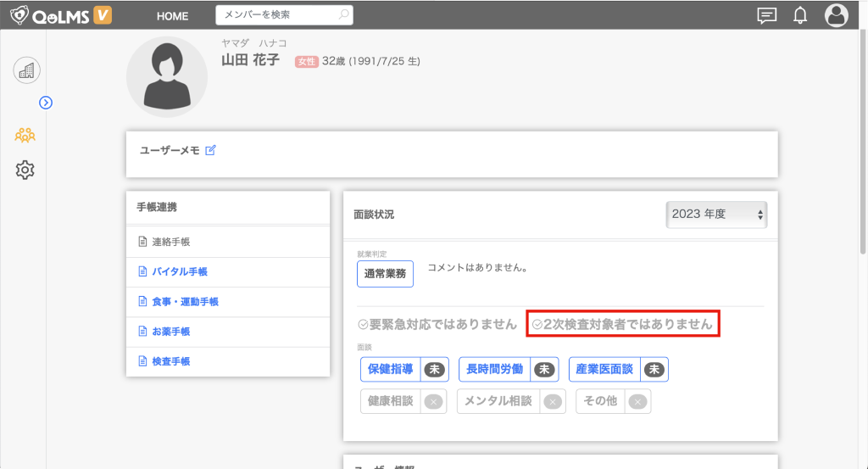Toggle the 要緊急対応ではありません status
The image size is (868, 469).
(437, 324)
